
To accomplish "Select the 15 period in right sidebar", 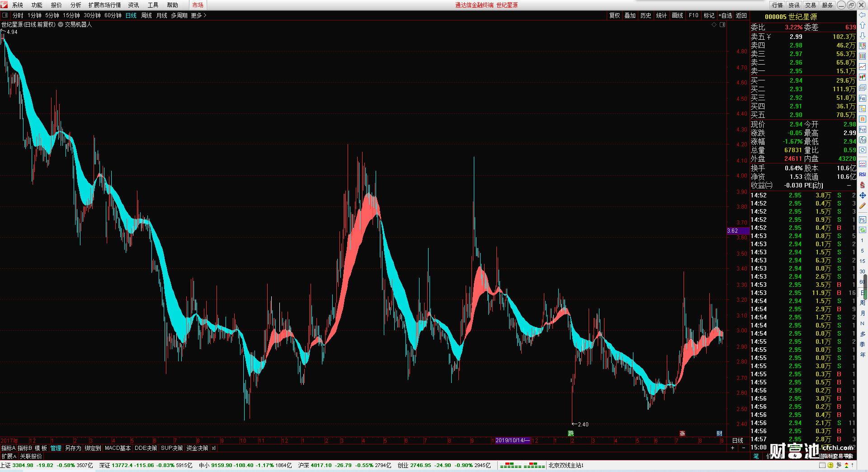I will pos(862,261).
